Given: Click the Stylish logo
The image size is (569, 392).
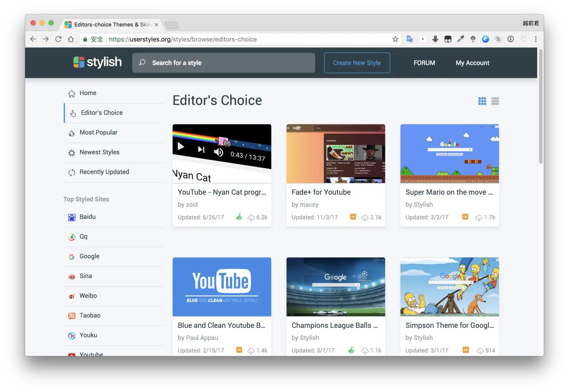Looking at the screenshot, I should 97,62.
